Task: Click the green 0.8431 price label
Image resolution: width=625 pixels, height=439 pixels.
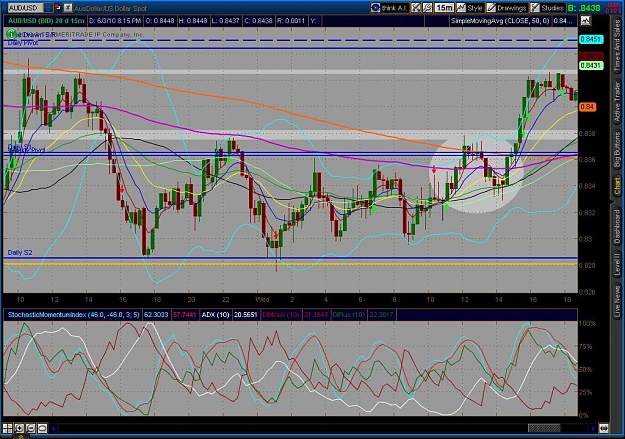Action: (591, 65)
